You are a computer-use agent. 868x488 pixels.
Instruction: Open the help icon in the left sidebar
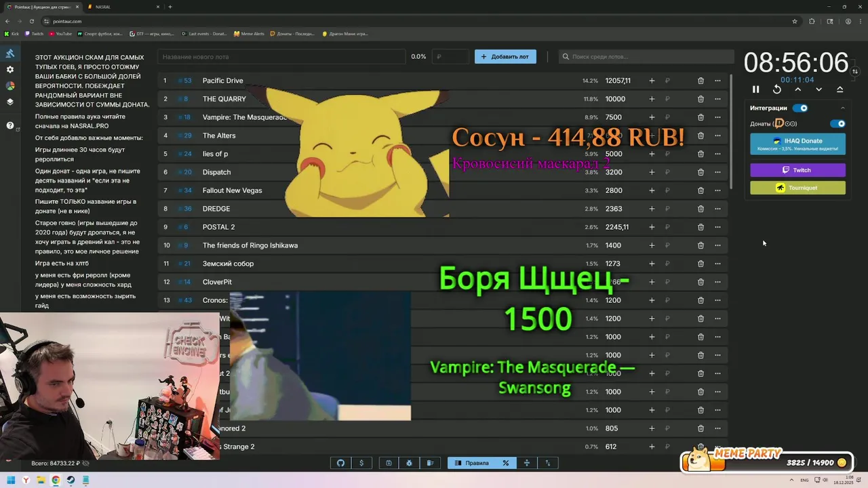pyautogui.click(x=10, y=125)
